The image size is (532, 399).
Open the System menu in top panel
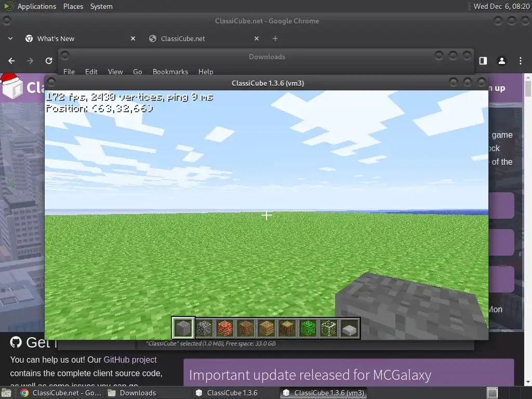(101, 6)
